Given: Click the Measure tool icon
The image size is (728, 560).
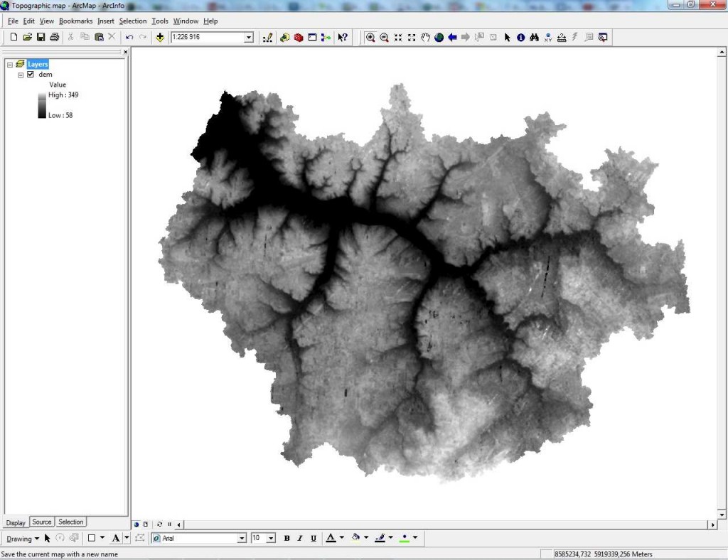Looking at the screenshot, I should tap(562, 38).
